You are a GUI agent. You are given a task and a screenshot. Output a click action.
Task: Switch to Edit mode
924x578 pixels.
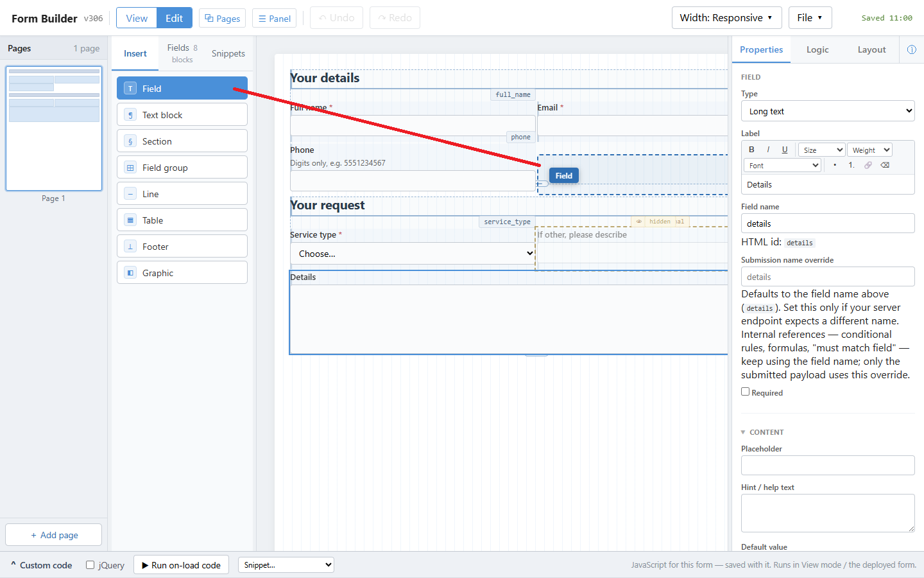pos(175,18)
